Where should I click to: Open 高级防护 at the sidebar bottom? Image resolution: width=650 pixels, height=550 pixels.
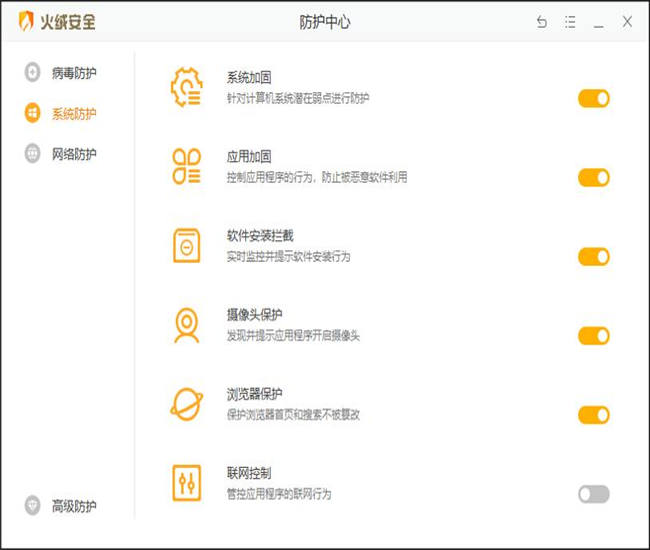[73, 506]
